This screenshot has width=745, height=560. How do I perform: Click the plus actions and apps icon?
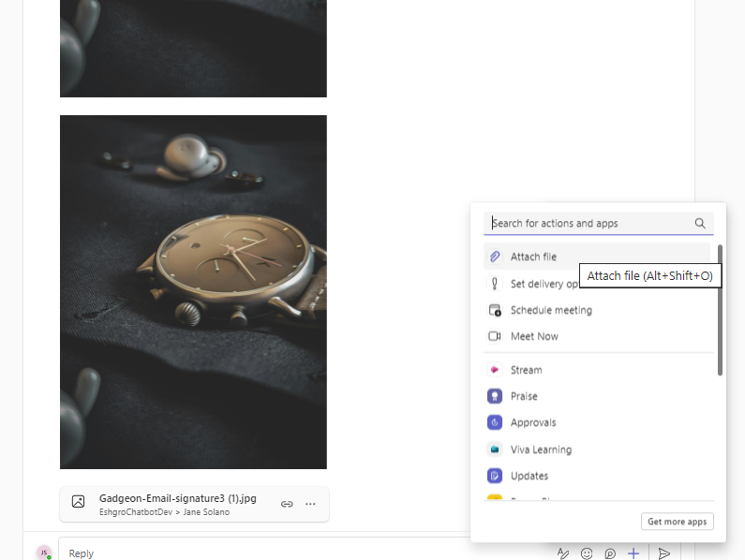point(633,553)
